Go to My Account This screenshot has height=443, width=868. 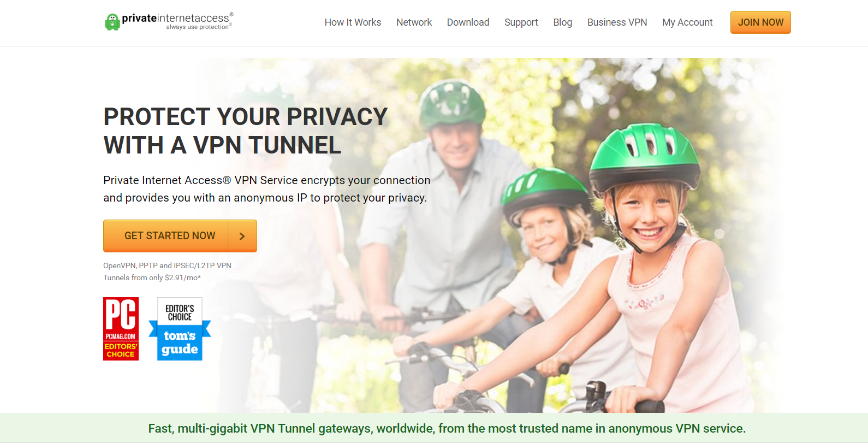coord(687,22)
